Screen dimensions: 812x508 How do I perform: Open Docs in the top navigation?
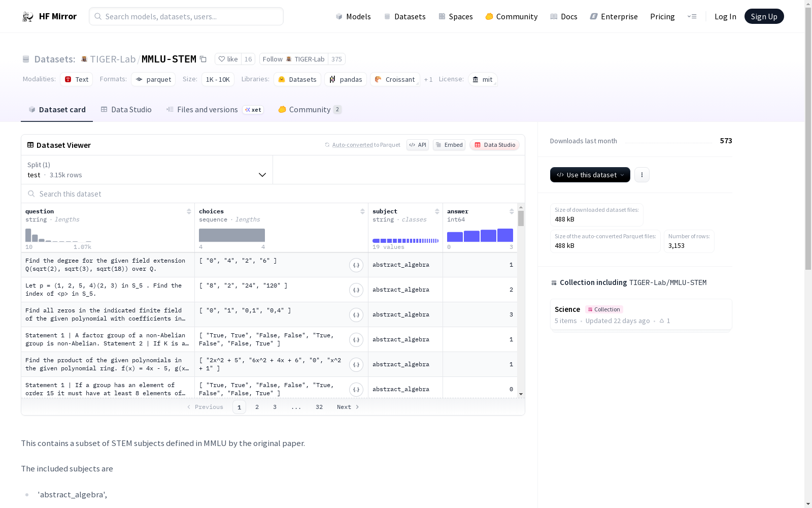click(x=564, y=16)
